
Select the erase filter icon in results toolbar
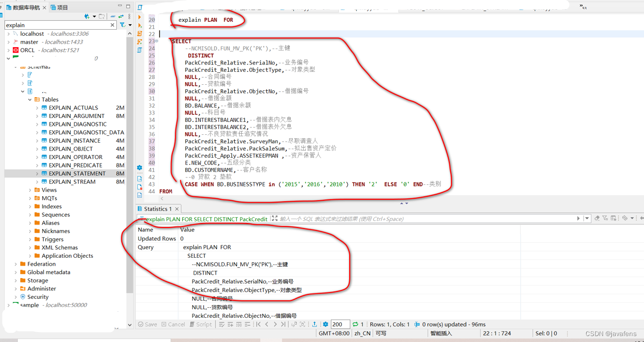coord(597,218)
